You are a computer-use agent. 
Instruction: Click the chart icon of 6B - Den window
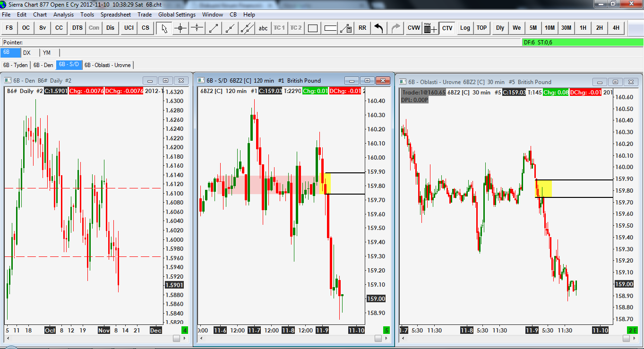8,81
